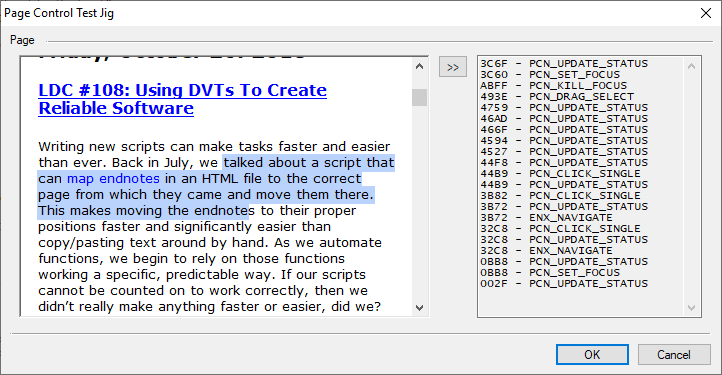Select log line 44B9 PCN_CLICK_SINGLE
722x375 pixels.
click(x=560, y=174)
